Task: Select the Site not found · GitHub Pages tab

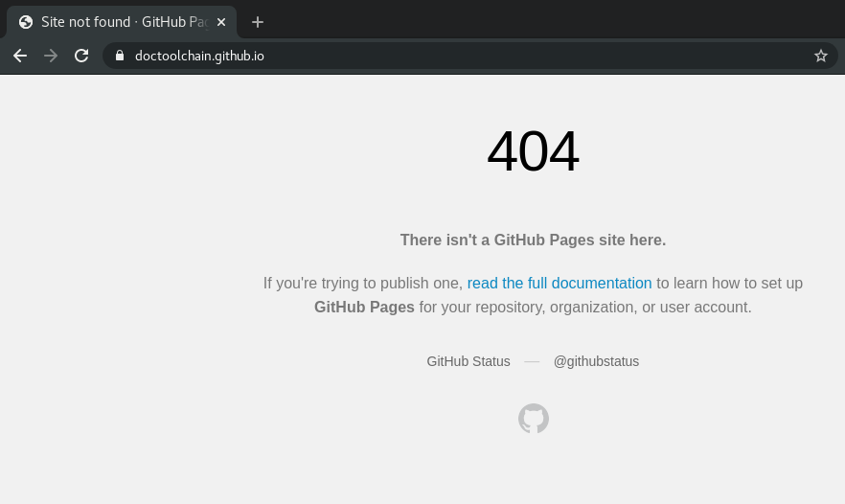Action: [x=122, y=22]
